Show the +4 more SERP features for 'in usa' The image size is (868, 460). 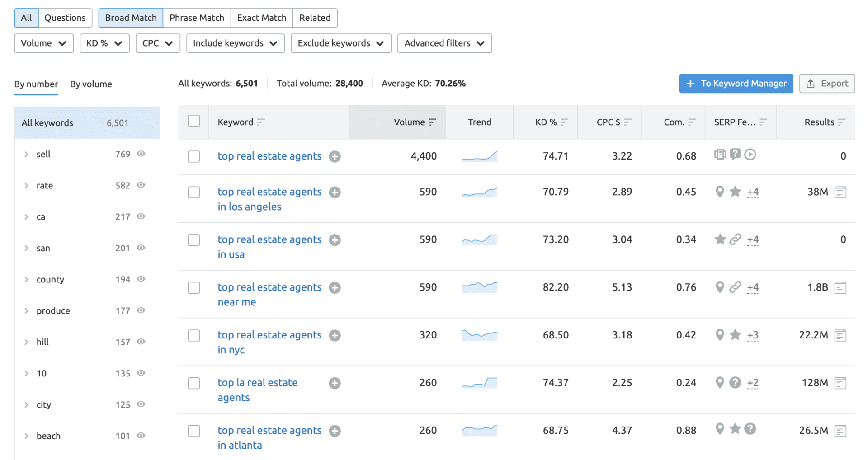[x=753, y=240]
